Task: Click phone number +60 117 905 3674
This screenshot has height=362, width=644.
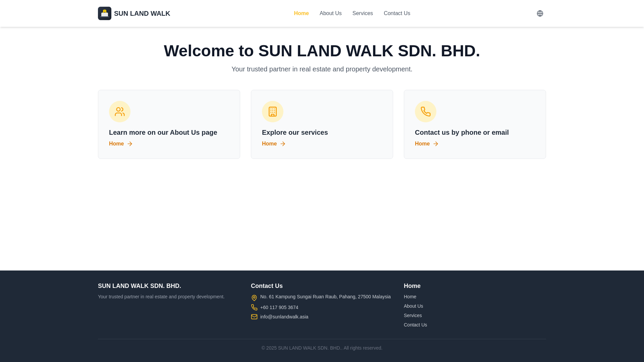Action: point(279,307)
